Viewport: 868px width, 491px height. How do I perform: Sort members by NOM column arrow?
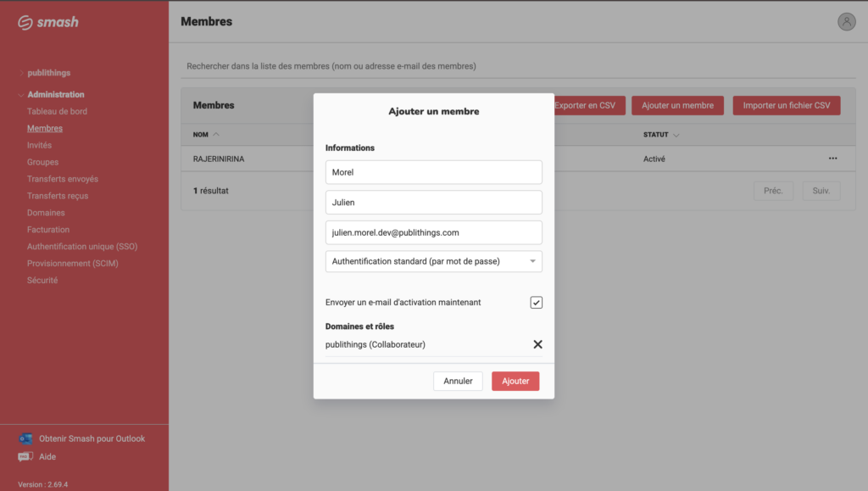(215, 135)
